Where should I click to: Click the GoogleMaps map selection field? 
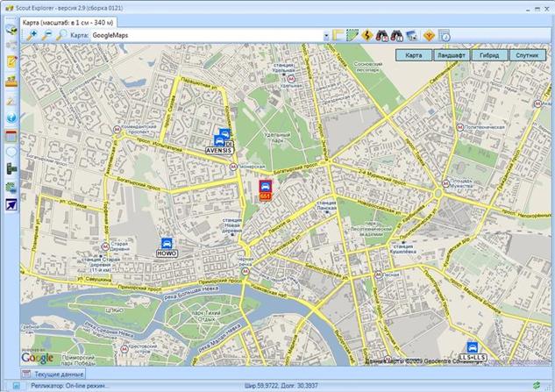tap(207, 35)
